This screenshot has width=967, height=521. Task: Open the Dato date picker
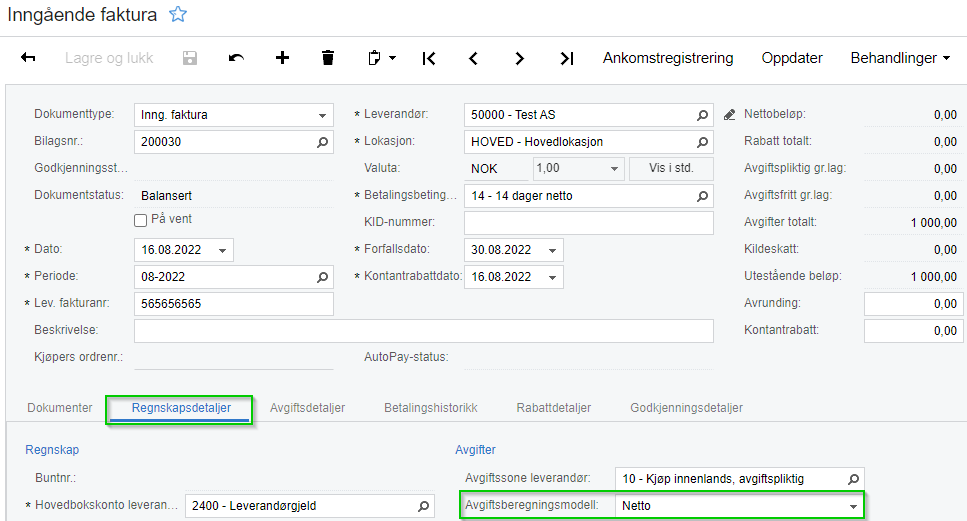click(x=223, y=250)
